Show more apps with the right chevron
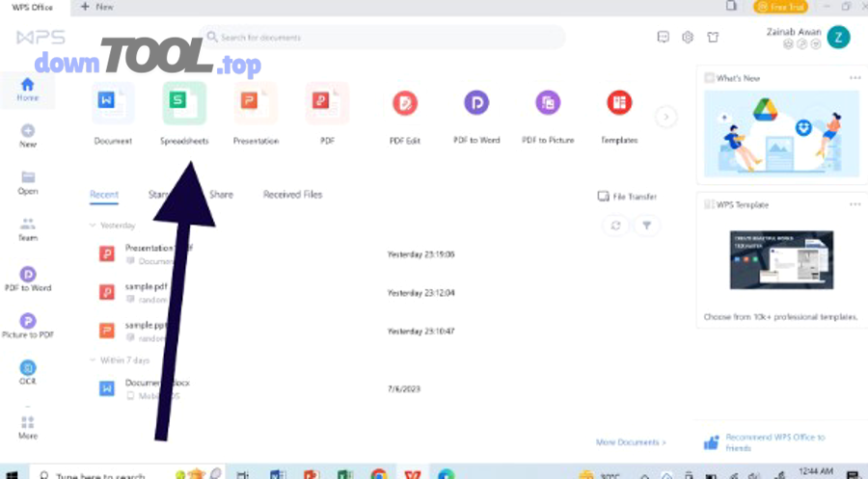This screenshot has width=868, height=479. pos(665,117)
